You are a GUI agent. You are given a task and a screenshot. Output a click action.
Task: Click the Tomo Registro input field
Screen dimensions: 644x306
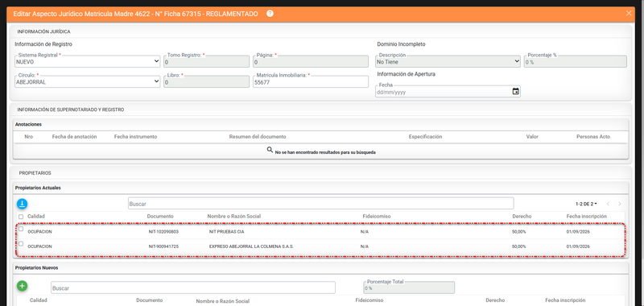point(207,61)
